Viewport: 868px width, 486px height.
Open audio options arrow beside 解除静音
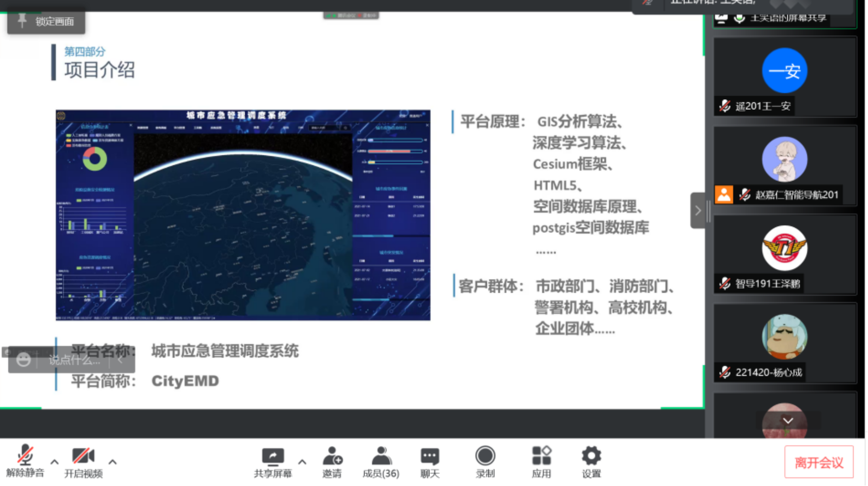pos(54,462)
